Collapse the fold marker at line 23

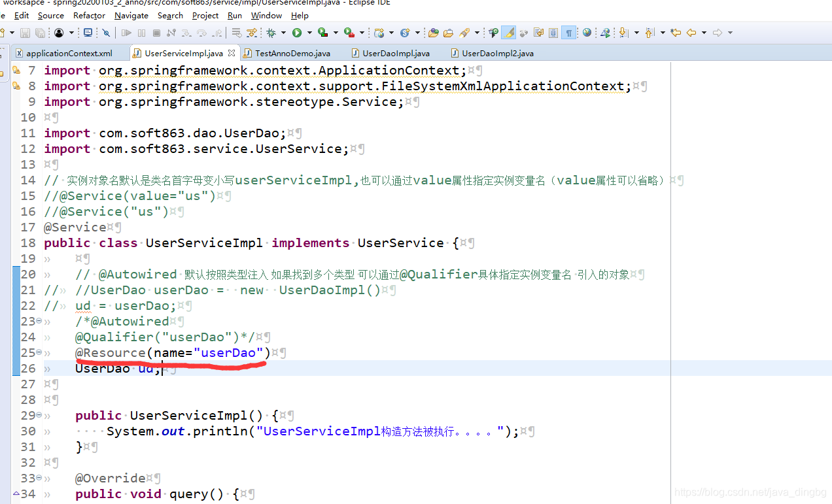click(39, 321)
